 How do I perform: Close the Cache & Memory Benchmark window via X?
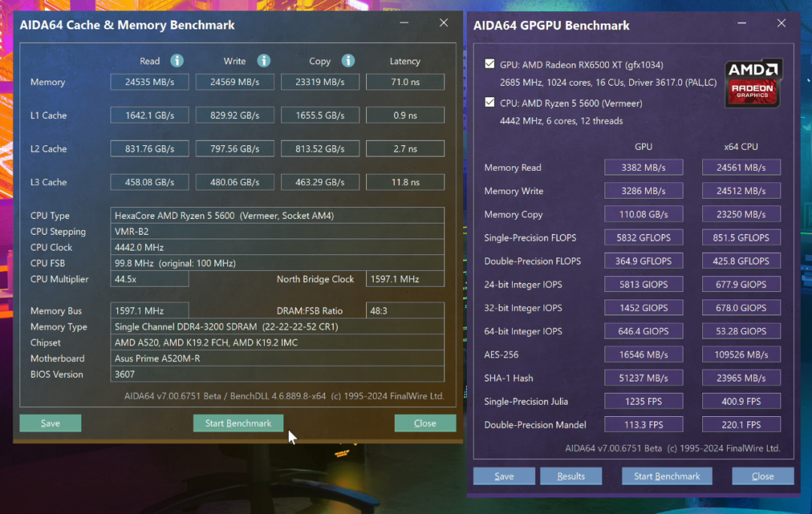pos(444,23)
